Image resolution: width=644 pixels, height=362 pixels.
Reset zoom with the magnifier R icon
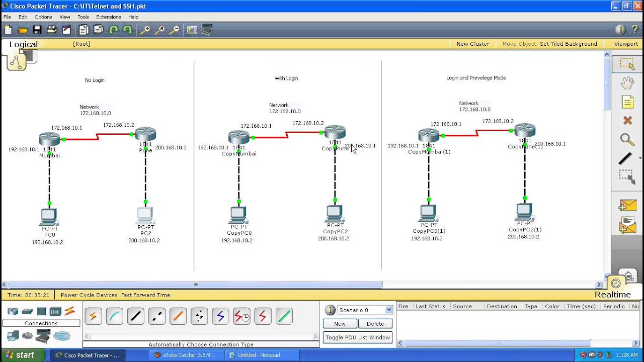click(x=159, y=30)
